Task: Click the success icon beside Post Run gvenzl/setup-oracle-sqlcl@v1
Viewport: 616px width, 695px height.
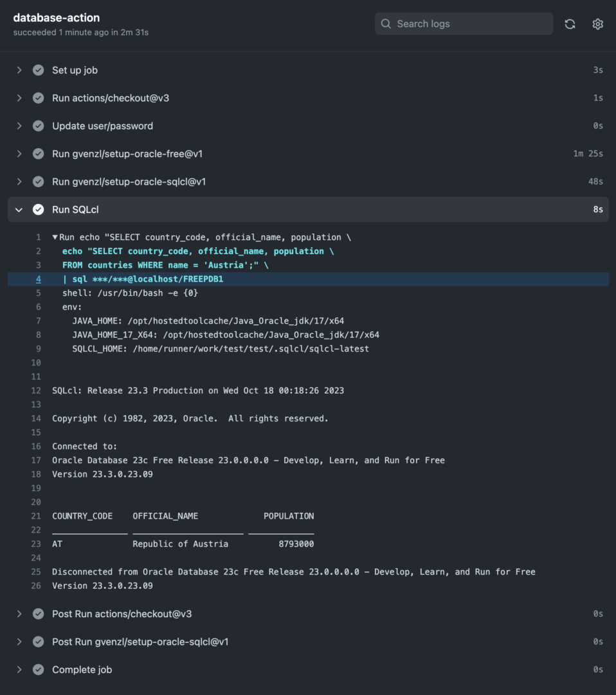Action: tap(38, 642)
